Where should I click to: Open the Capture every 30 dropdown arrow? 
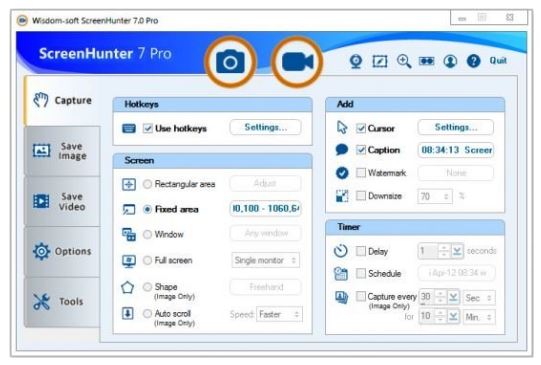point(453,297)
